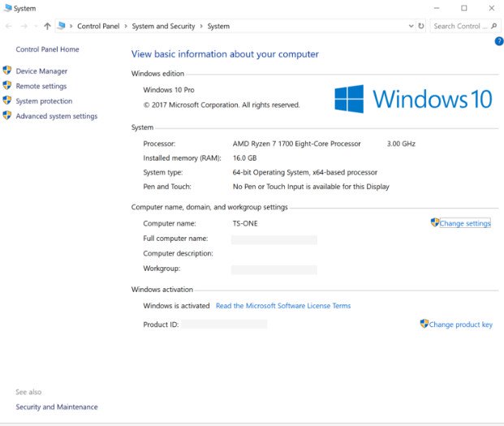Screen dimensions: 504x426
Task: Select the 'Windows 10 Pro' edition text
Action: [x=169, y=90]
